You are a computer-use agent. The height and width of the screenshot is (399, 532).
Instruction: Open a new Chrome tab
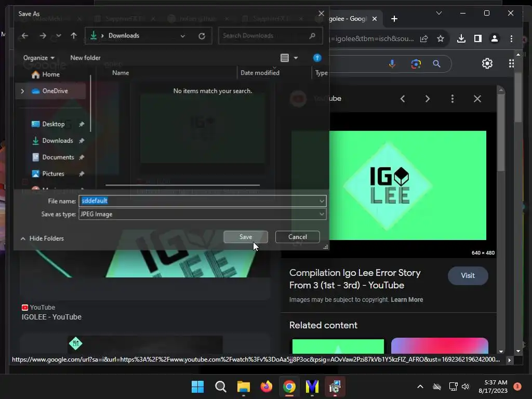pos(394,19)
